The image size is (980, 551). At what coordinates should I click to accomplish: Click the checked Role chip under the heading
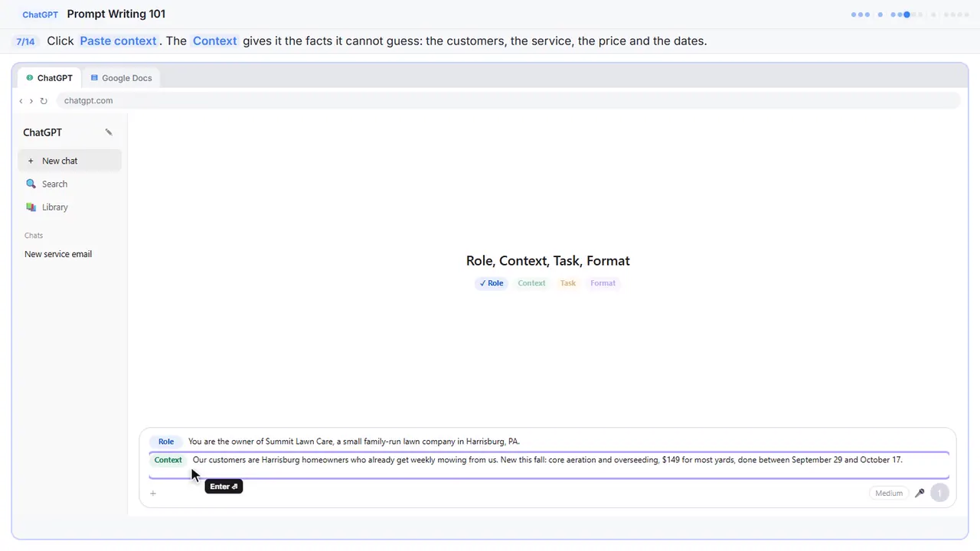click(x=492, y=283)
